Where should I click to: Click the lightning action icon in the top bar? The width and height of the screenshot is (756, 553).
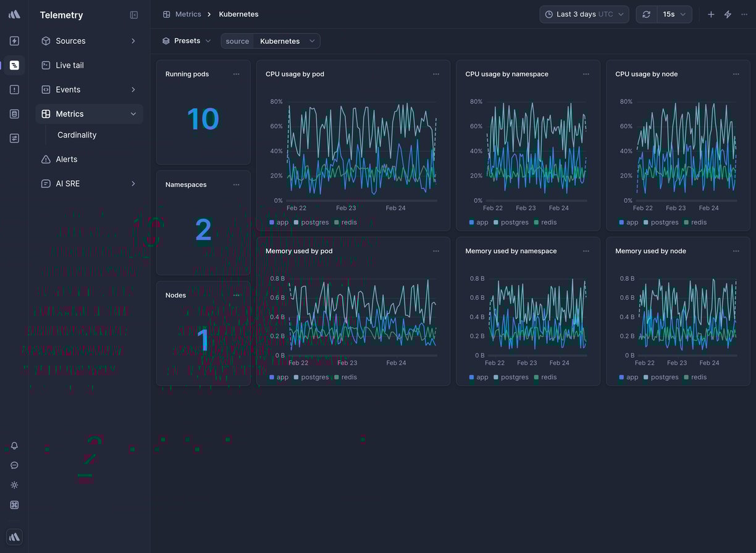tap(728, 14)
